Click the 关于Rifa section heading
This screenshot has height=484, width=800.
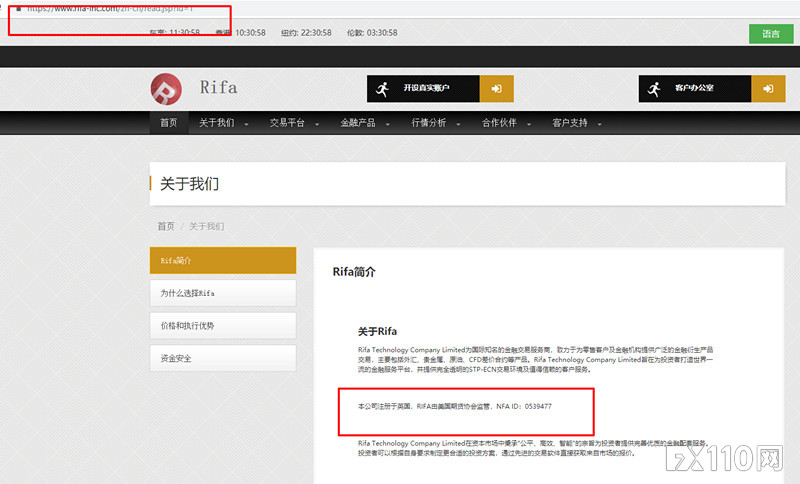tap(378, 332)
